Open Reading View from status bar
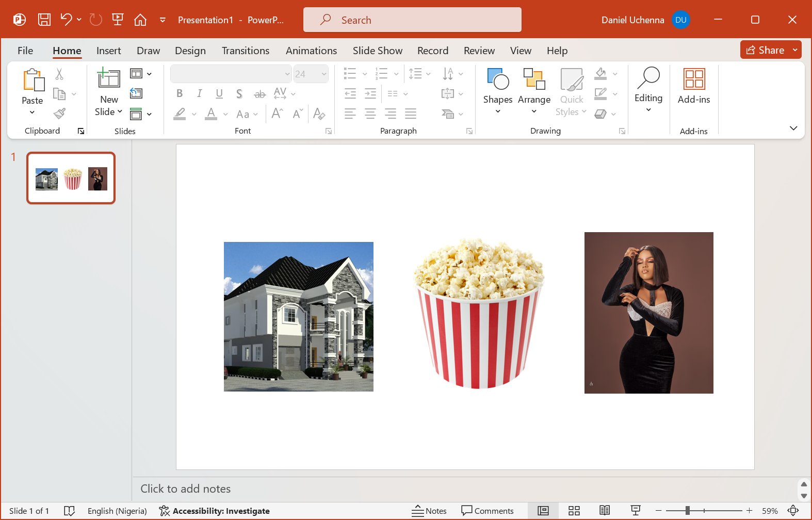The width and height of the screenshot is (812, 520). click(605, 511)
